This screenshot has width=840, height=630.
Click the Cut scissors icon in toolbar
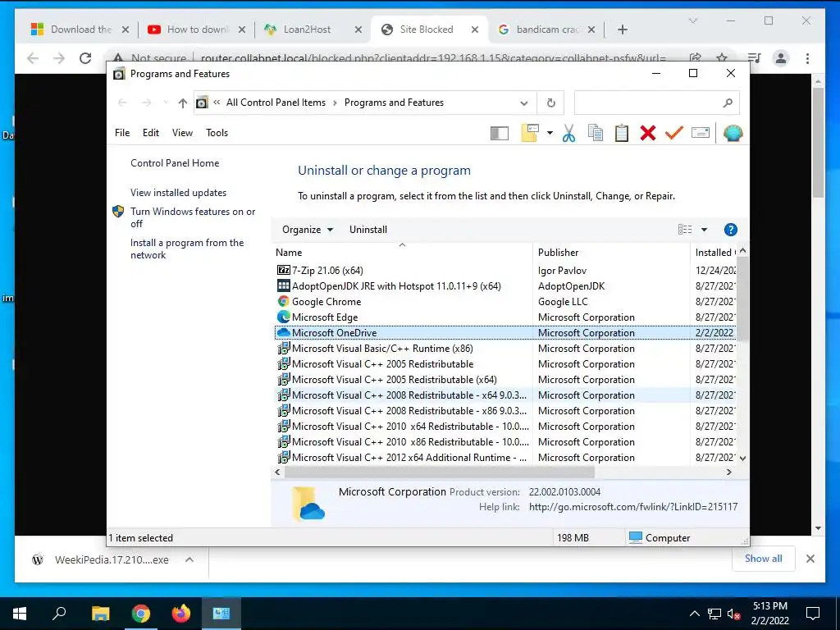tap(569, 133)
